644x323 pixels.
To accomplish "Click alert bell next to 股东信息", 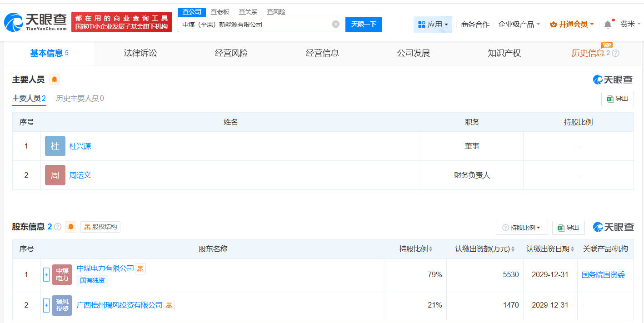I will tap(70, 227).
